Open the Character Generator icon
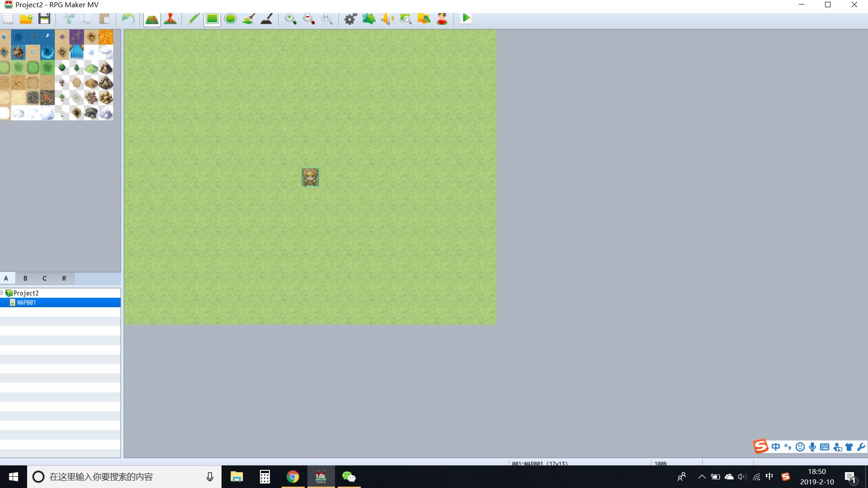The height and width of the screenshot is (488, 868). [442, 19]
